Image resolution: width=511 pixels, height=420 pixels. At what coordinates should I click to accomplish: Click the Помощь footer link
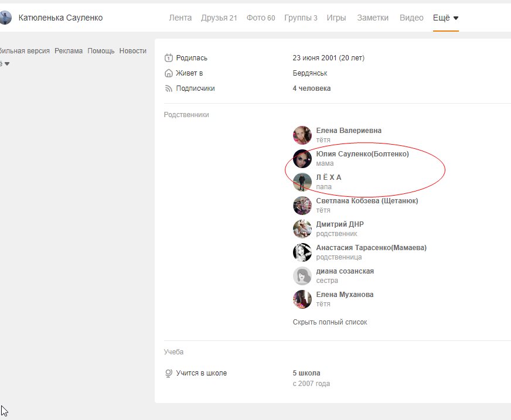(x=101, y=51)
